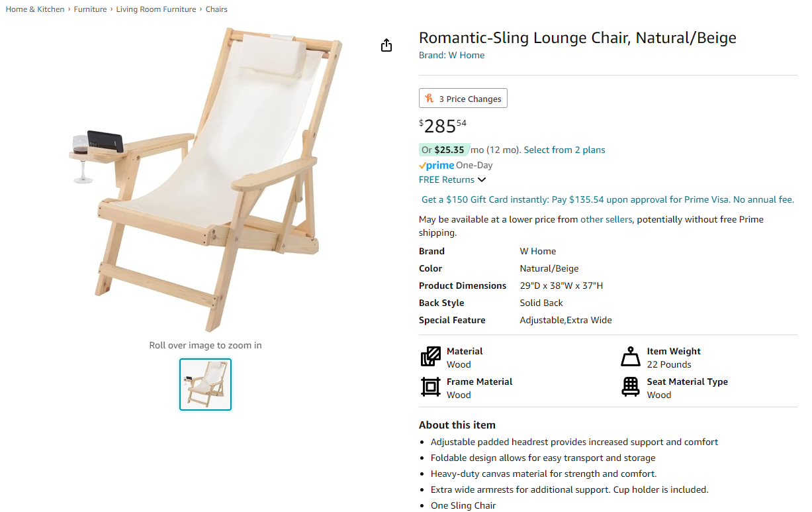
Task: Open the other sellers link
Action: (x=606, y=219)
